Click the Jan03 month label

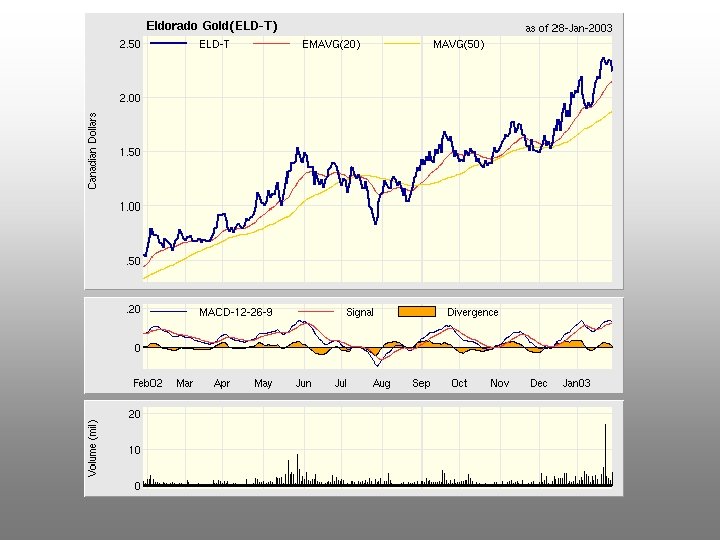click(x=577, y=383)
